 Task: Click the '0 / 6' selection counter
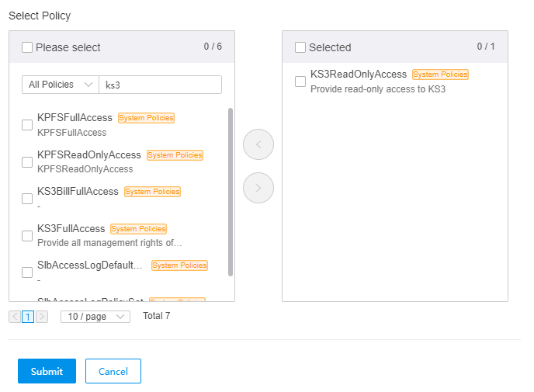click(213, 47)
